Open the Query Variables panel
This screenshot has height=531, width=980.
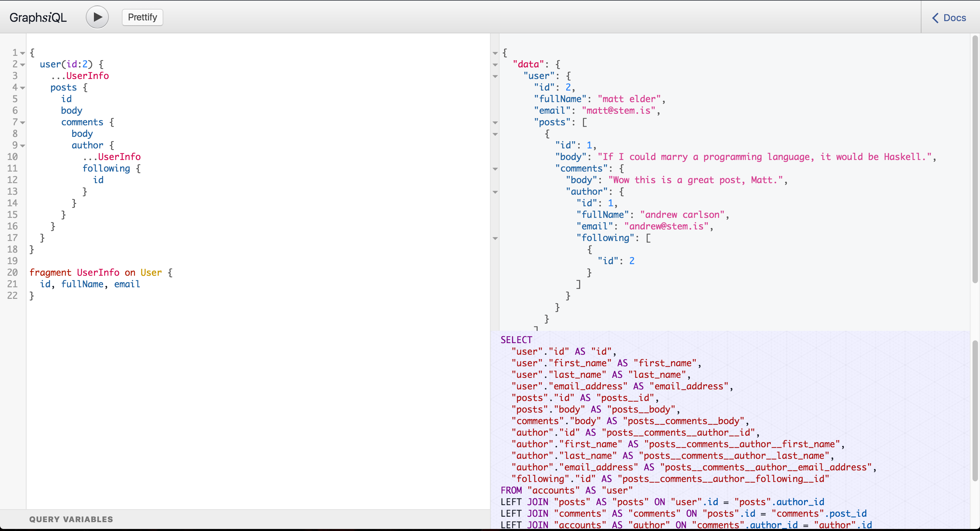(71, 519)
